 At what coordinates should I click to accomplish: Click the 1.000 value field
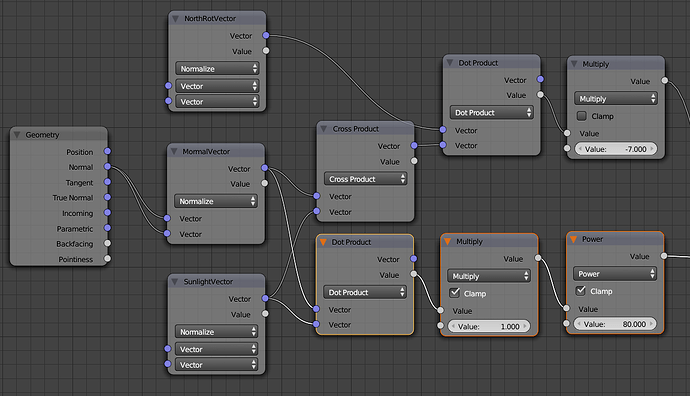[489, 326]
